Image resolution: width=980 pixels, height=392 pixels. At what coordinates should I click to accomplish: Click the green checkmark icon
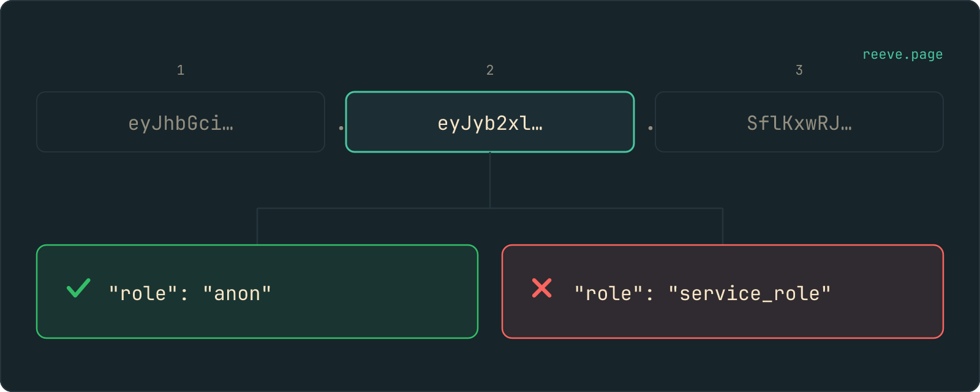click(x=78, y=288)
